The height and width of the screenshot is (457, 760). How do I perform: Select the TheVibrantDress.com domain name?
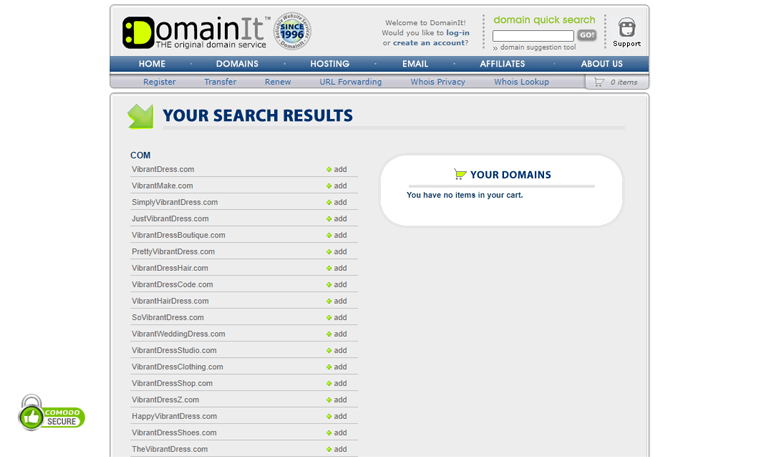click(170, 449)
